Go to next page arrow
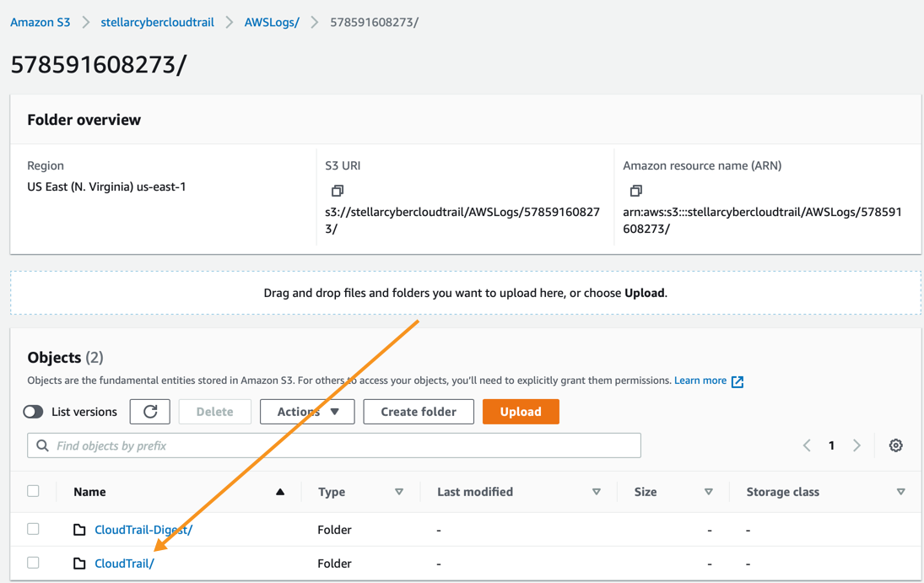The width and height of the screenshot is (924, 583). pyautogui.click(x=856, y=445)
